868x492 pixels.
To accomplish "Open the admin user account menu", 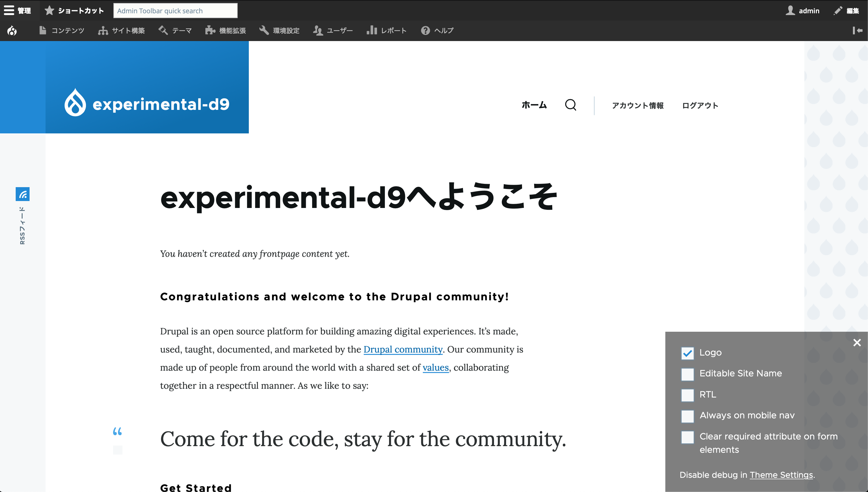I will [x=803, y=11].
